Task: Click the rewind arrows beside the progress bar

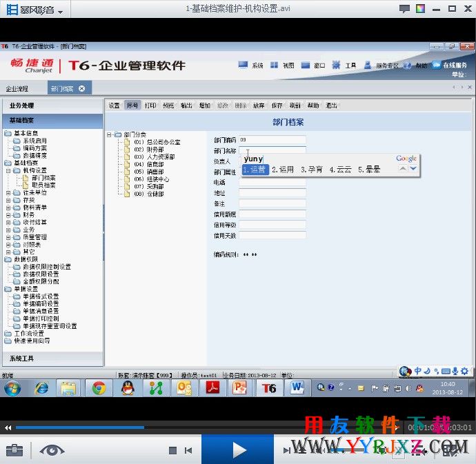Action: [x=8, y=427]
